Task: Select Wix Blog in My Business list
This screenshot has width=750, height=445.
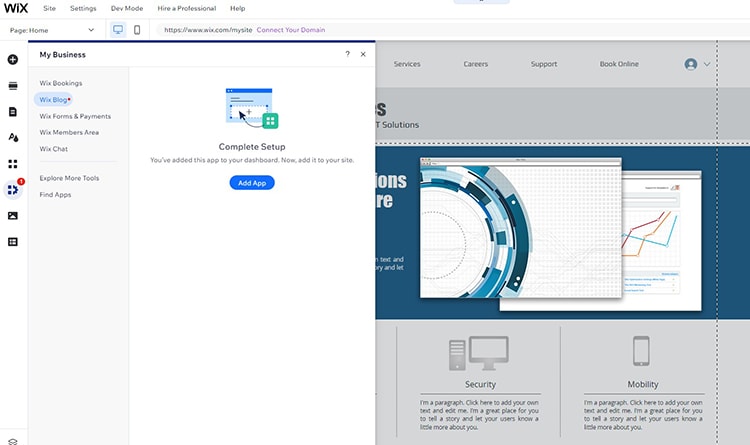Action: (53, 100)
